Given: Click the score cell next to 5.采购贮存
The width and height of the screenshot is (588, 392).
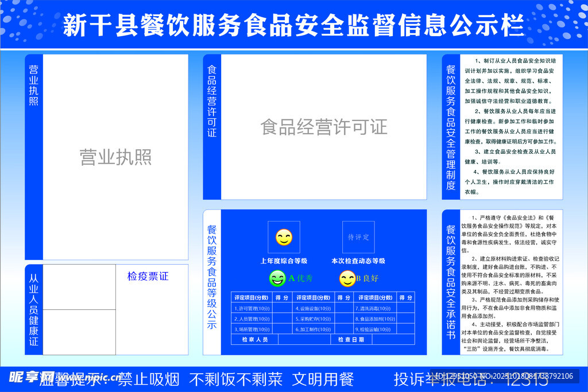Looking at the screenshot, I should point(343,319).
